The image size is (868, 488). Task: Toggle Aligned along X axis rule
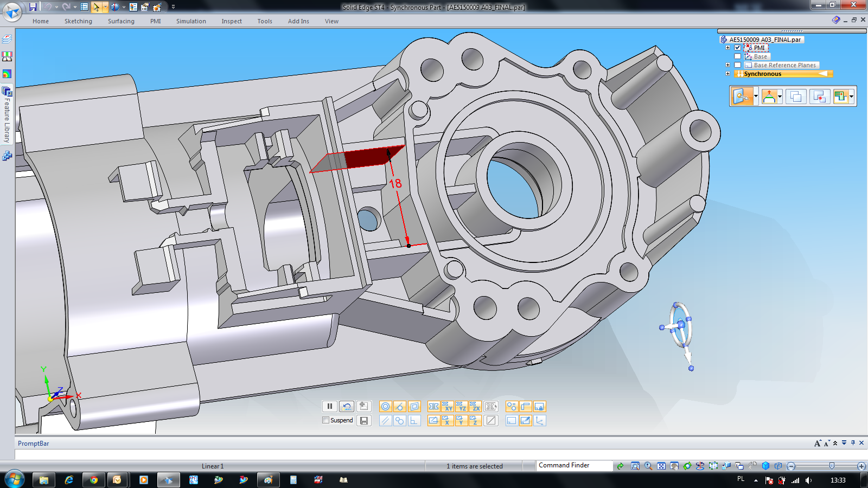tap(448, 420)
